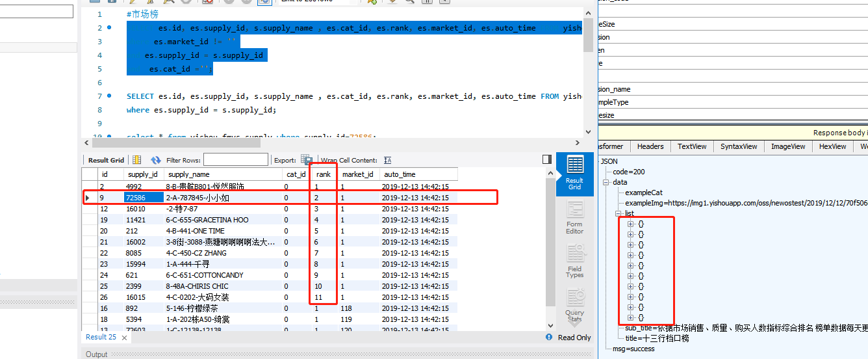Click the Result Grid toolbar label

click(x=106, y=160)
